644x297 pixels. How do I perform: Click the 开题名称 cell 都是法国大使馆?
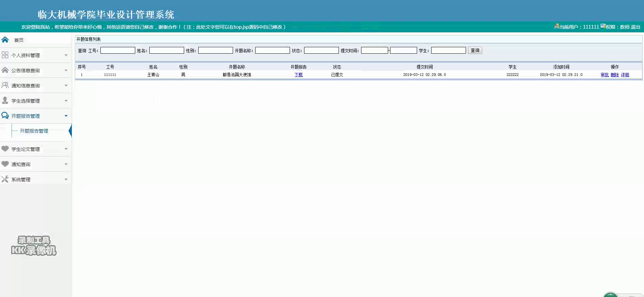pyautogui.click(x=237, y=75)
